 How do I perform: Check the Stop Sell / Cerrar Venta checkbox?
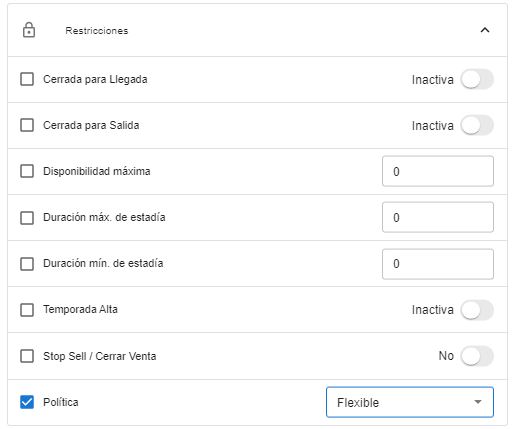tap(27, 356)
